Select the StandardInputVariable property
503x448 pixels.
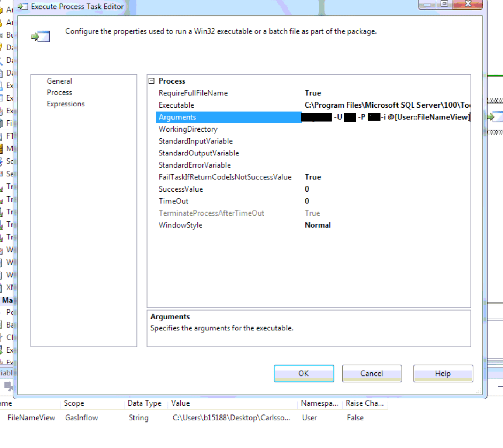[195, 141]
